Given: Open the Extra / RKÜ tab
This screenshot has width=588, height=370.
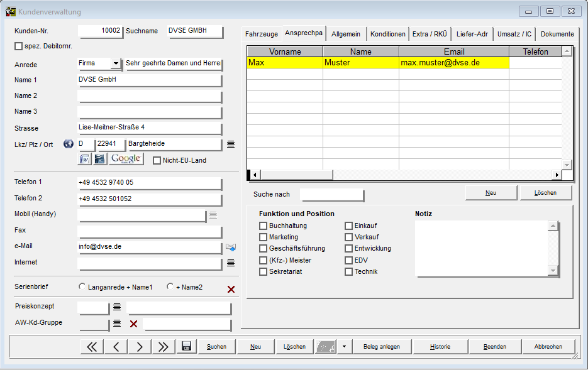Looking at the screenshot, I should [x=430, y=34].
